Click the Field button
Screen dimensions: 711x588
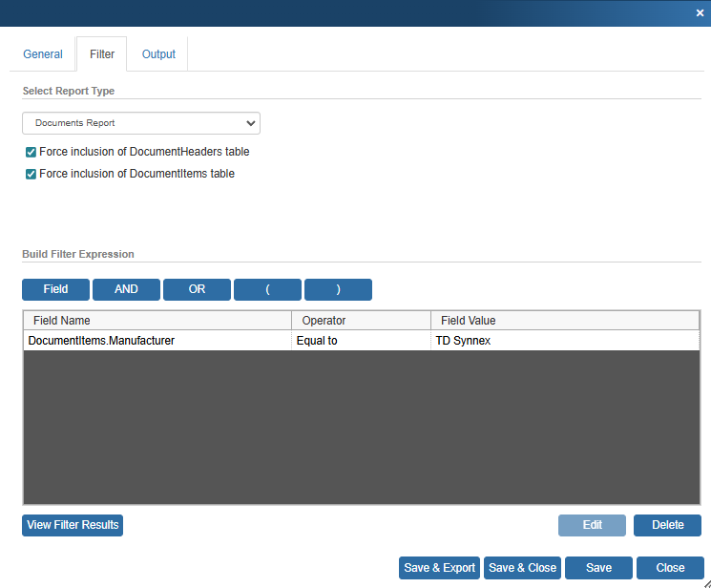(56, 289)
